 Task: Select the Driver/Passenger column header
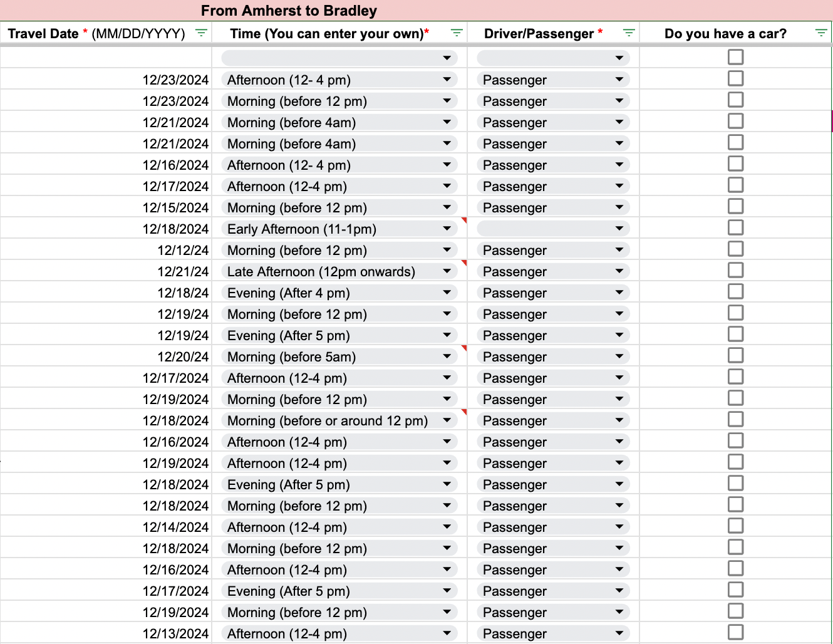point(539,34)
